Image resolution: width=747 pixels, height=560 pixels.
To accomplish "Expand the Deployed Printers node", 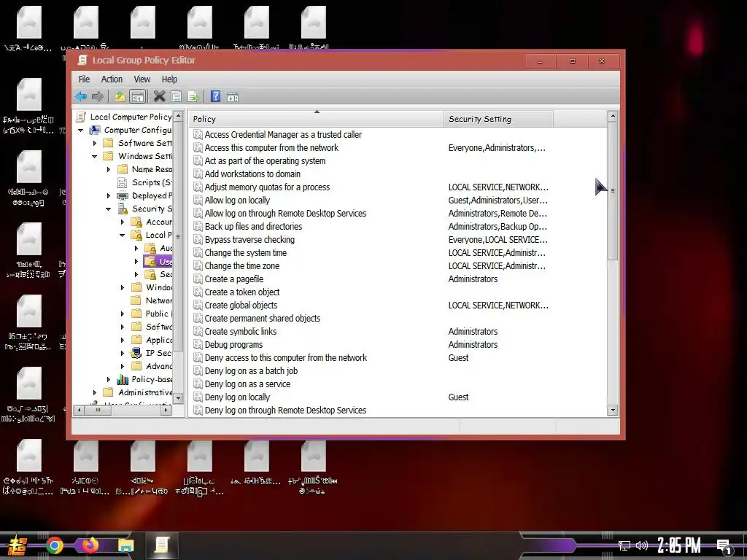I will [108, 195].
